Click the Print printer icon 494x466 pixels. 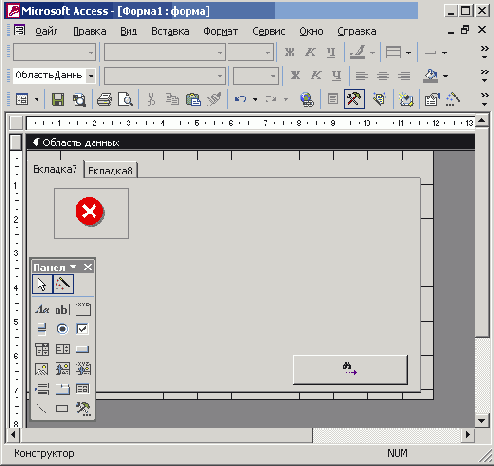pos(104,99)
